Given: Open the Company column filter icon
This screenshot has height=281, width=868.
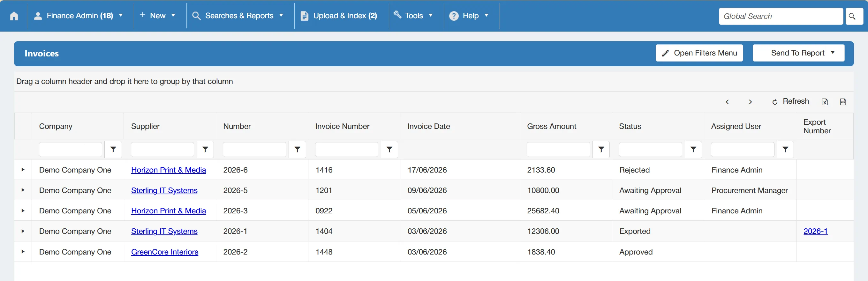Looking at the screenshot, I should 113,149.
